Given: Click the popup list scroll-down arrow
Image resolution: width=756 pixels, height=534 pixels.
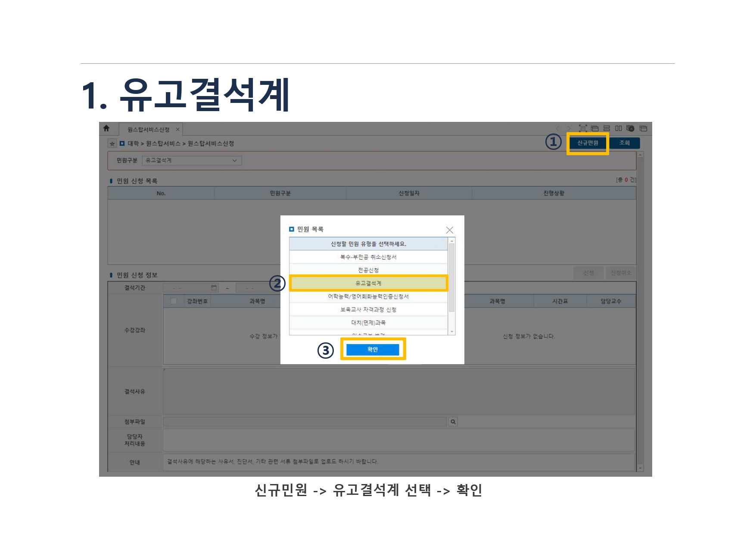Looking at the screenshot, I should [452, 332].
